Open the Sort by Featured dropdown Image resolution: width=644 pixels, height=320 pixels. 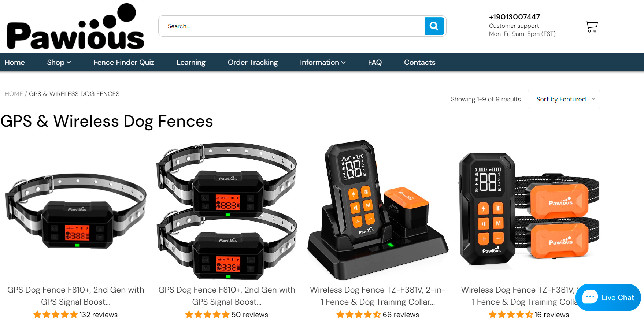(564, 99)
